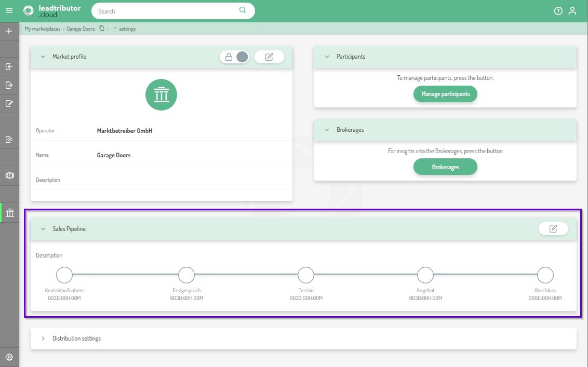Expand the Distribution settings section

click(x=43, y=338)
